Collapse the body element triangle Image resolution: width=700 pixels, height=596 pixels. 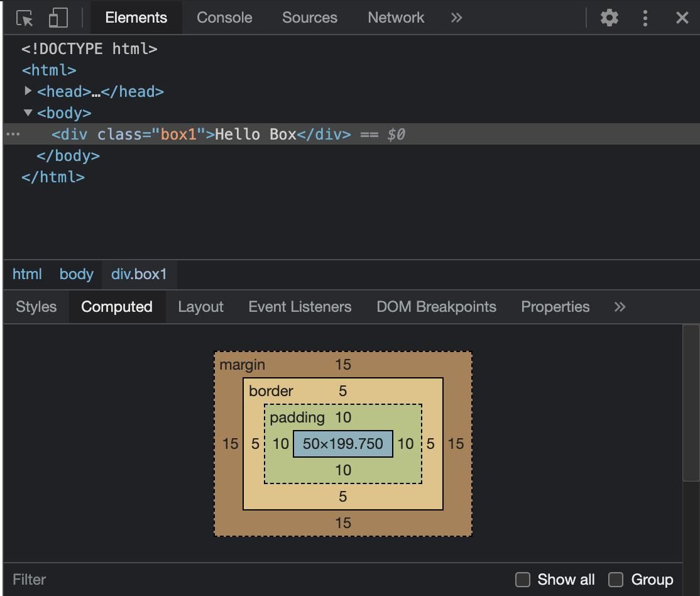pos(28,113)
